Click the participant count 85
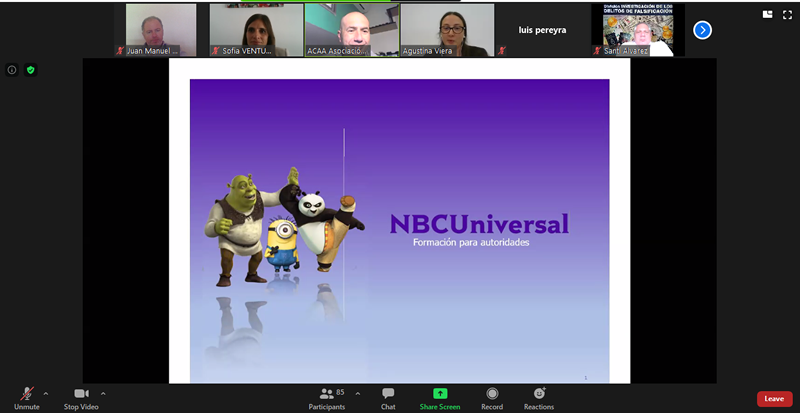 tap(340, 392)
